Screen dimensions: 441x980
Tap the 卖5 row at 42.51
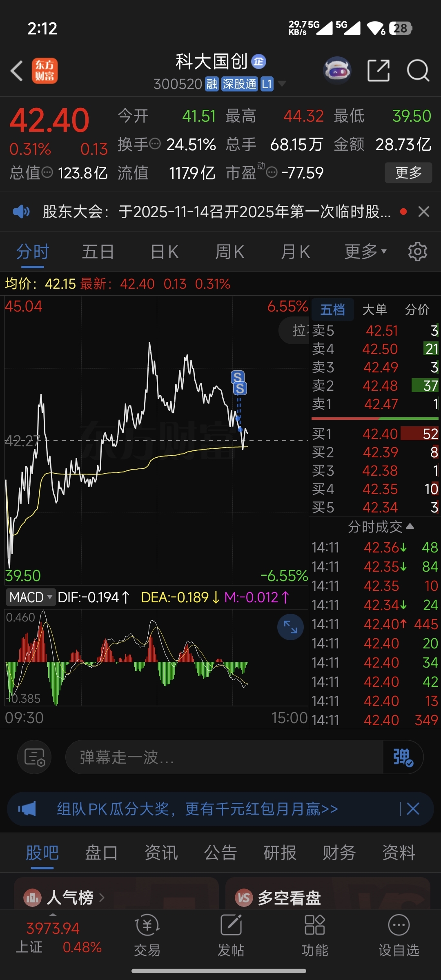click(375, 330)
